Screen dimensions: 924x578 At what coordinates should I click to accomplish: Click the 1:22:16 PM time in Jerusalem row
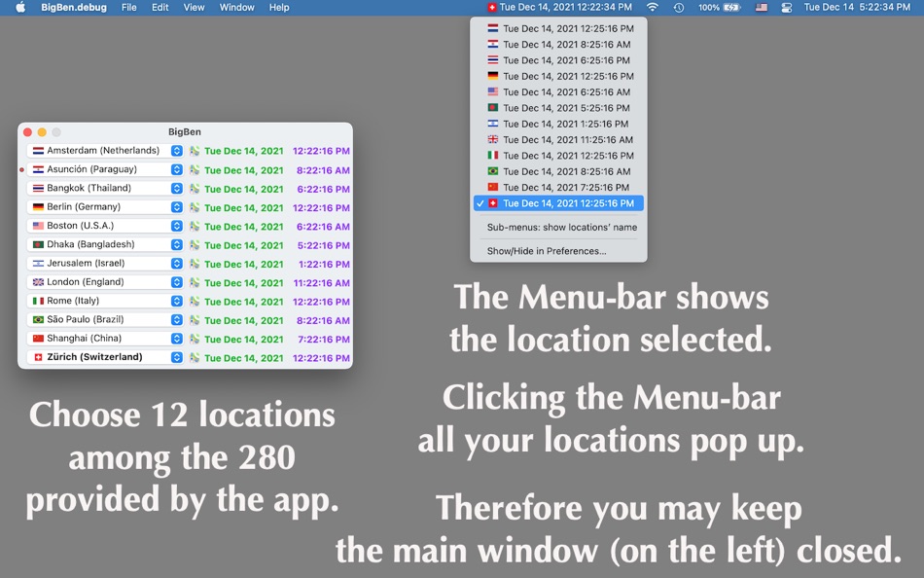click(x=324, y=265)
